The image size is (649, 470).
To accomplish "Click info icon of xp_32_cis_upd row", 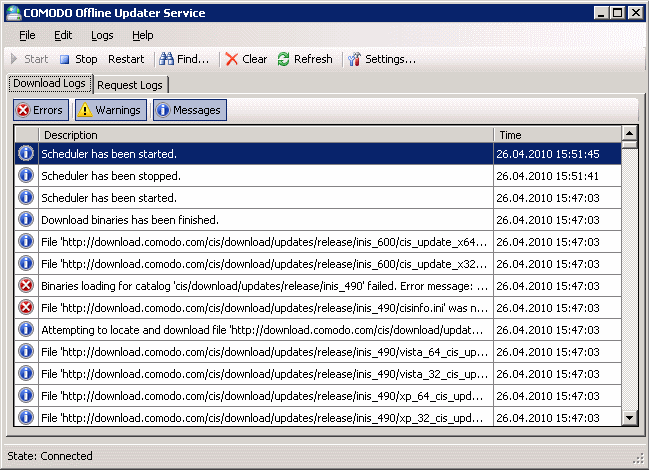I will click(x=26, y=417).
